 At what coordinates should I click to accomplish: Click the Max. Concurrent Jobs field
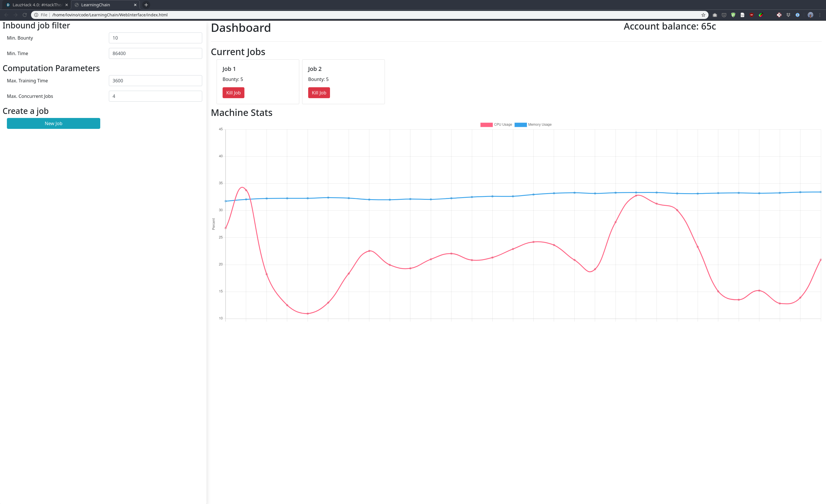coord(155,96)
